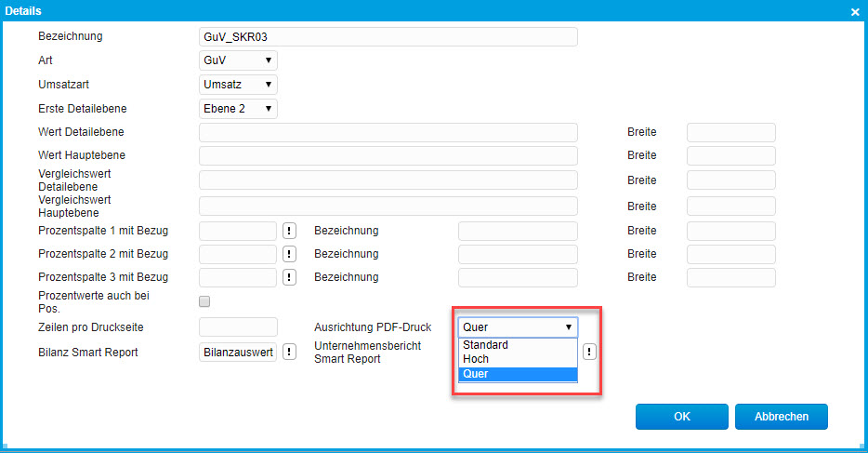Click the Wert Detailebene input field
The image size is (868, 453).
[388, 132]
